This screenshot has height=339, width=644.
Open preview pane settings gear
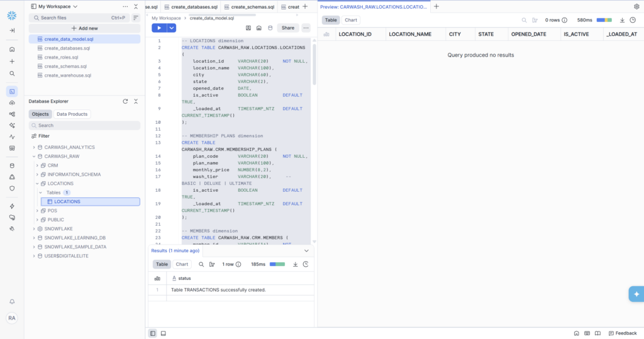pos(636,6)
